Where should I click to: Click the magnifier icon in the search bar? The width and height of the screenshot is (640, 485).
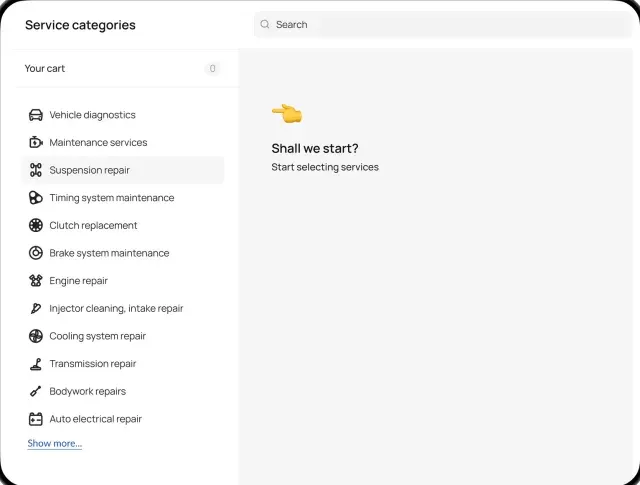tap(264, 24)
